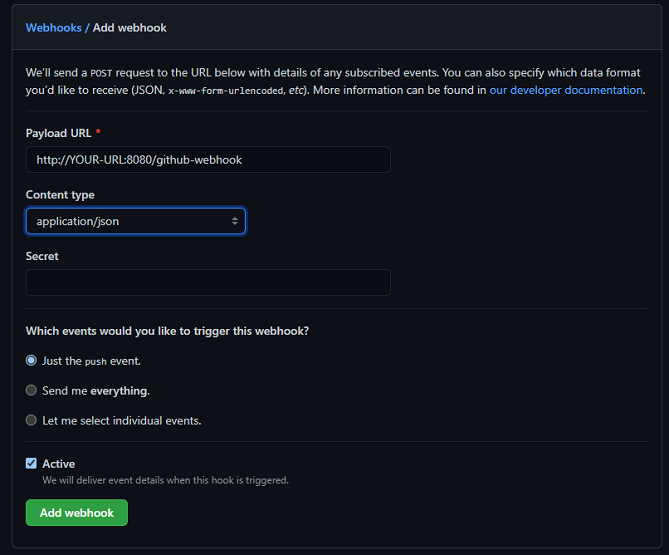
Task: Click the Content type label
Action: pyautogui.click(x=60, y=195)
